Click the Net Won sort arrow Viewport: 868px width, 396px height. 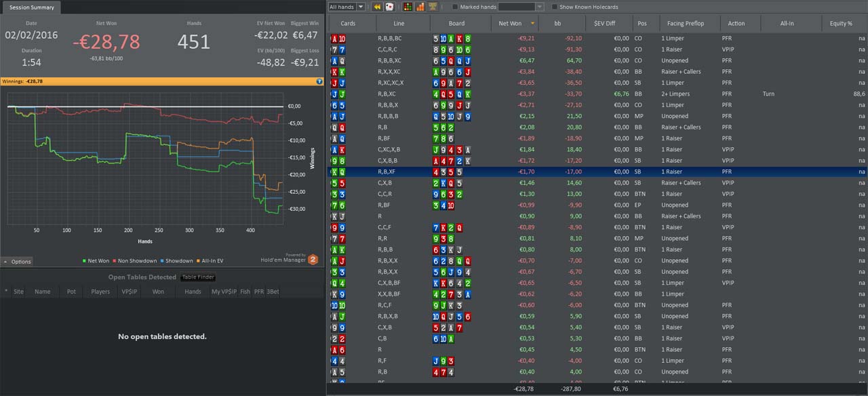click(532, 23)
